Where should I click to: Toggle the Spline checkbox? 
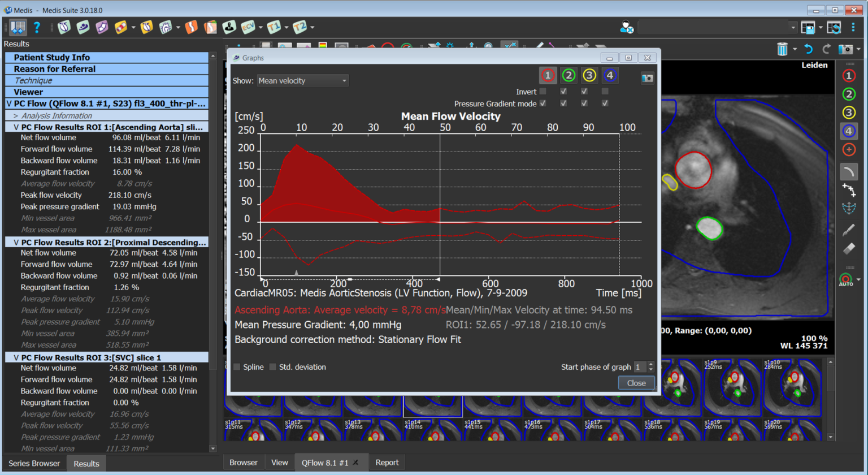(x=237, y=367)
